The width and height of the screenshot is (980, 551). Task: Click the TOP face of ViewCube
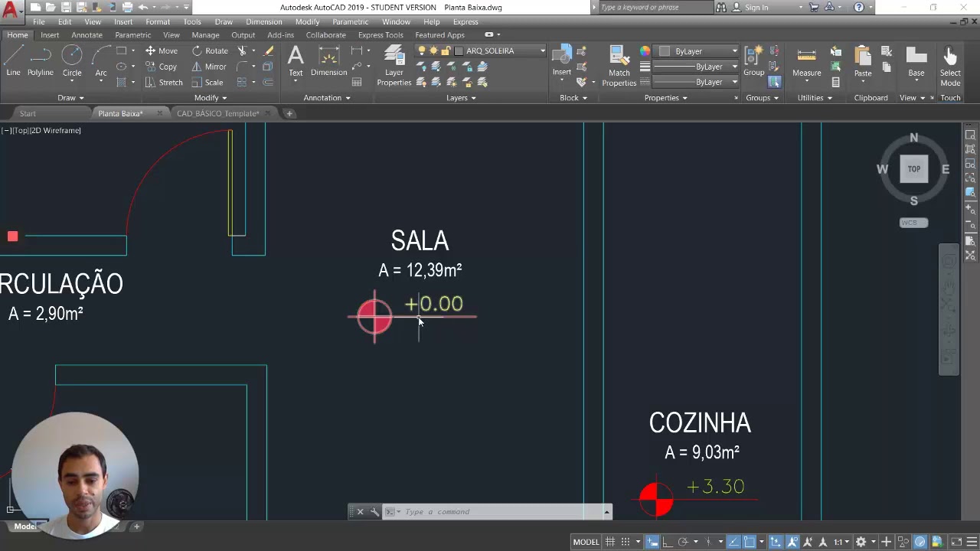tap(914, 169)
